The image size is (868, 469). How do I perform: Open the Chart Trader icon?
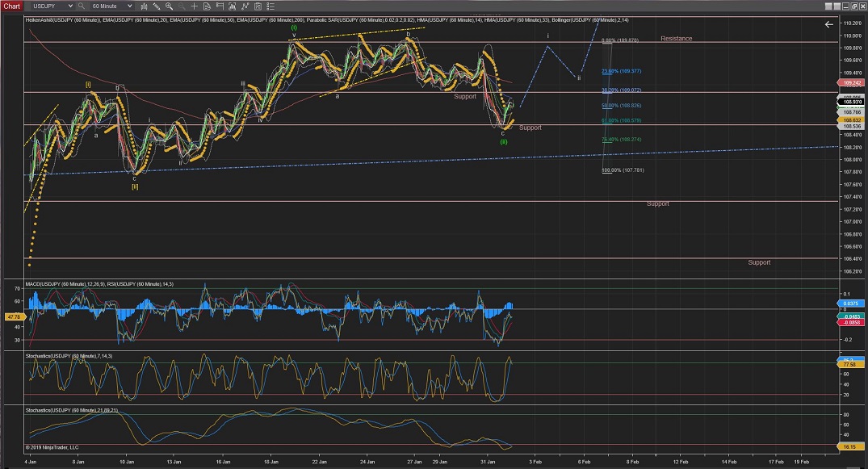tap(219, 6)
